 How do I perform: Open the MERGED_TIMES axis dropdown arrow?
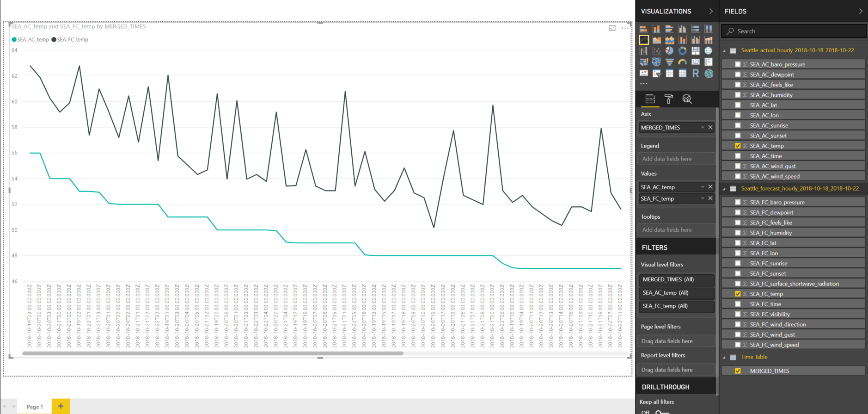[703, 127]
